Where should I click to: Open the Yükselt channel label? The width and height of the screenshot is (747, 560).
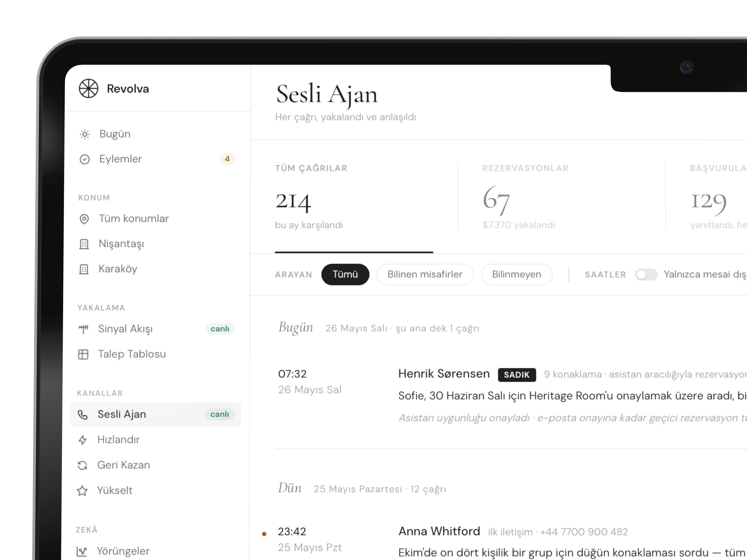tap(115, 491)
